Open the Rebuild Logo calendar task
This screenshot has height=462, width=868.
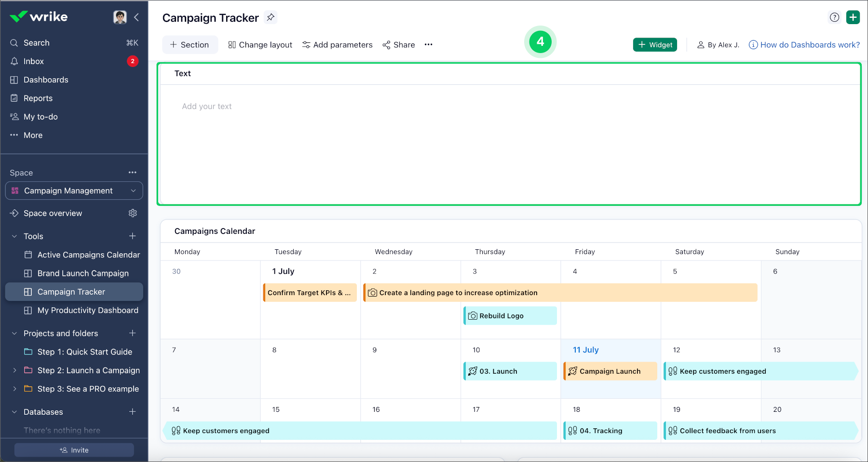click(x=510, y=316)
